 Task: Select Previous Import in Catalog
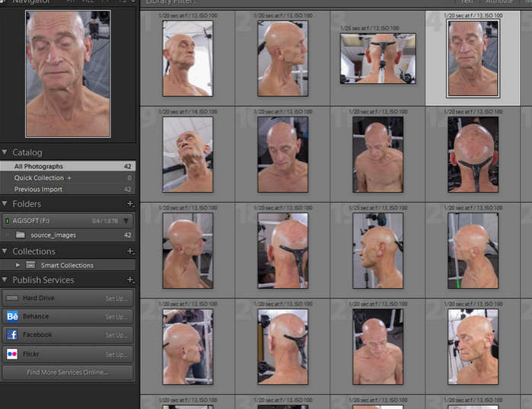tap(68, 190)
